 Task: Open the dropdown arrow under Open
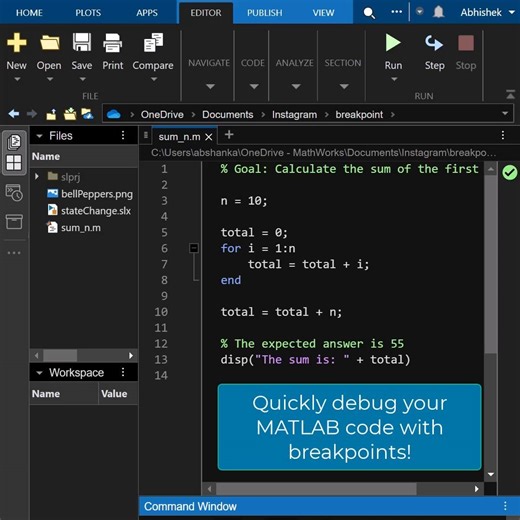tap(50, 79)
